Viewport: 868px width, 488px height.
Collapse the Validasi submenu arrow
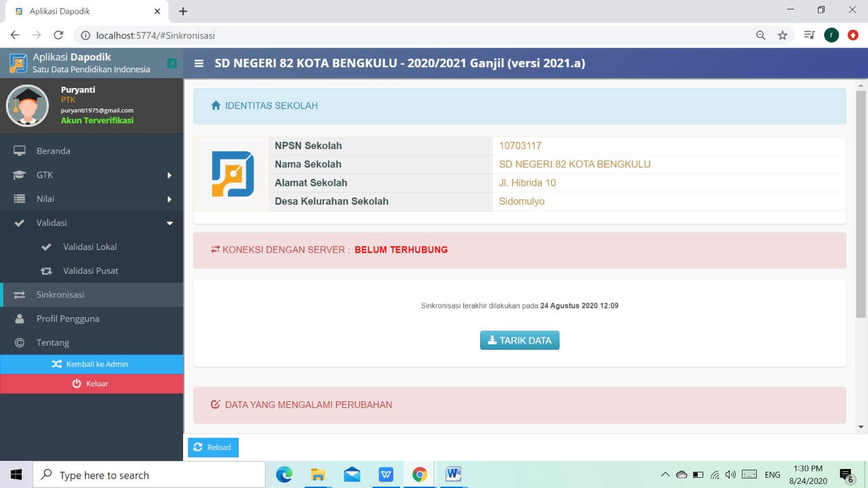click(170, 223)
